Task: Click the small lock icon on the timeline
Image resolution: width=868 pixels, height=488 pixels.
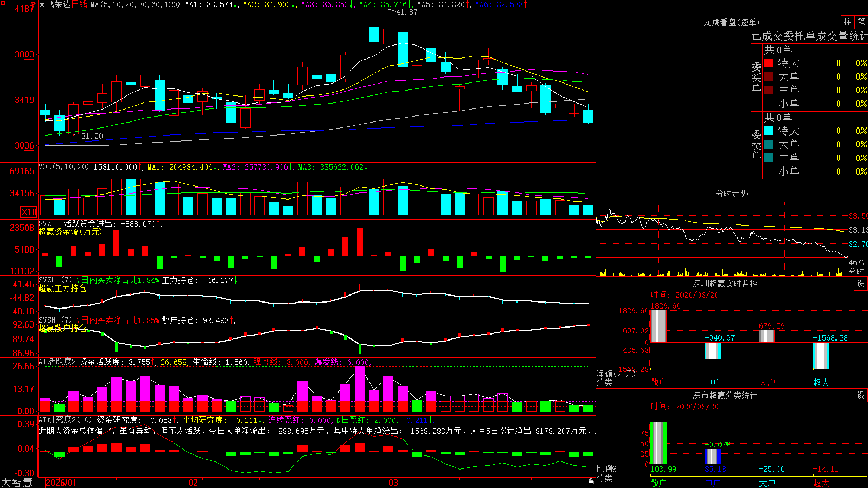Action: tap(591, 481)
